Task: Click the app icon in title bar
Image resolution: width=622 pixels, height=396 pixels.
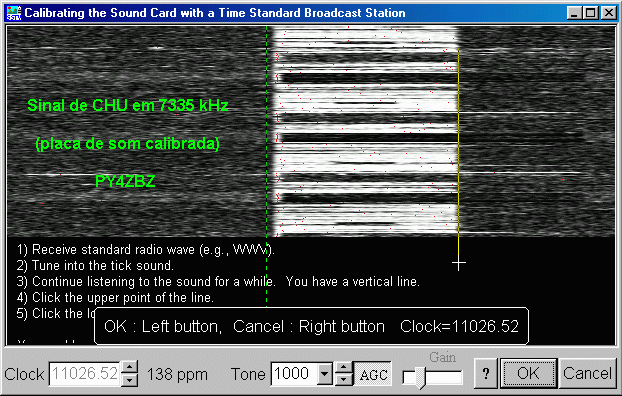Action: [13, 13]
